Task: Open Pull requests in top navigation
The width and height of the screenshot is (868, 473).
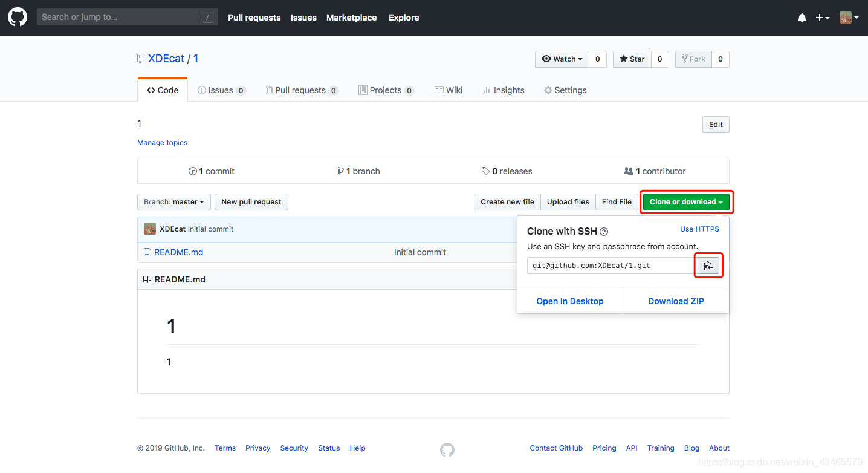Action: [x=254, y=18]
